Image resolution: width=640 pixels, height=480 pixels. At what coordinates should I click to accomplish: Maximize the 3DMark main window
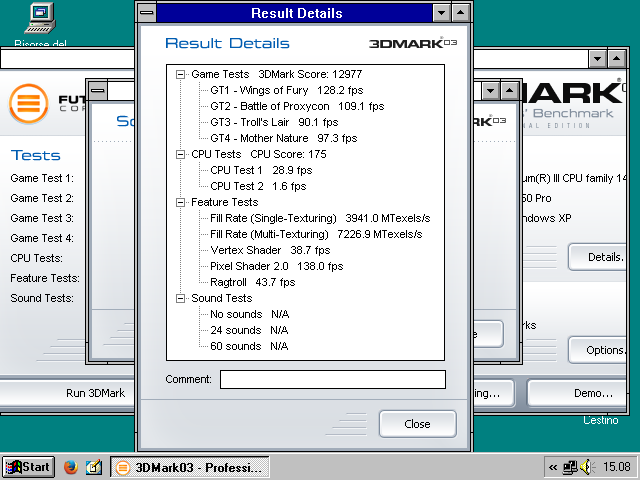coord(617,59)
